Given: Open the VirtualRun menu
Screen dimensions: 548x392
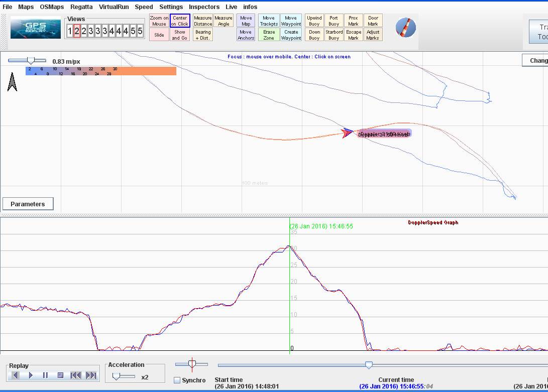Looking at the screenshot, I should click(114, 7).
